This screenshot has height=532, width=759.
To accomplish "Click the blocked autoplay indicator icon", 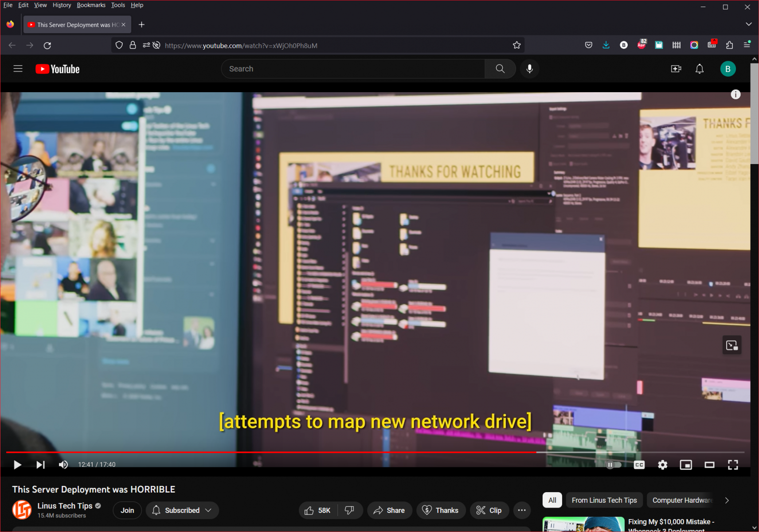I will coord(156,45).
